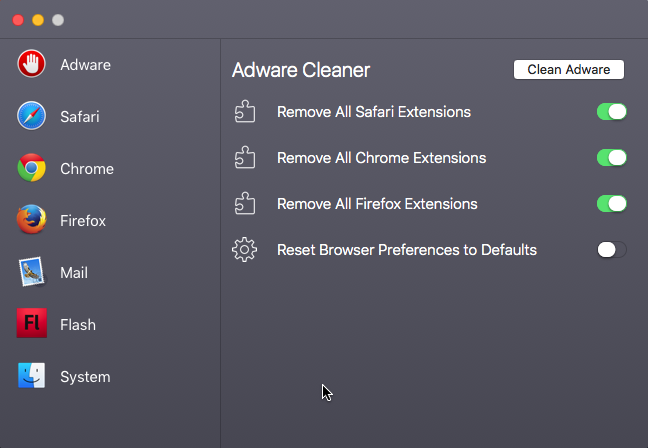Toggle off Remove All Firefox Extensions
The height and width of the screenshot is (448, 648).
pyautogui.click(x=611, y=204)
